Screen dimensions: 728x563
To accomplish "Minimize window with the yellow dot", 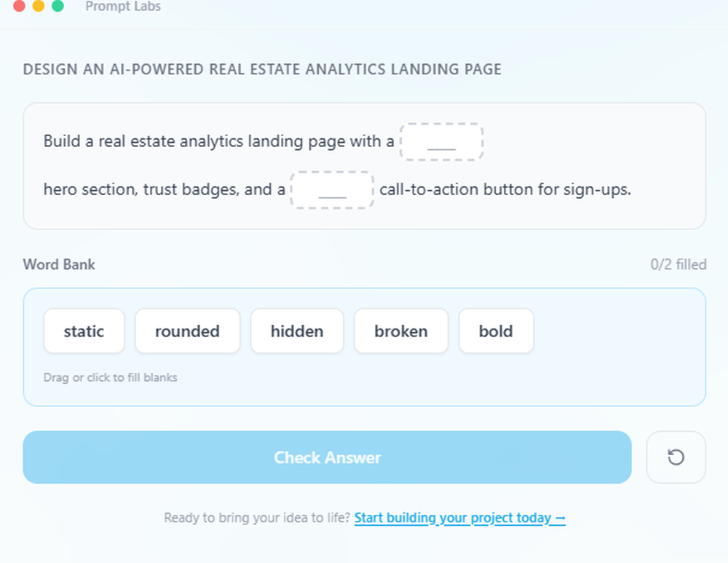I will (x=39, y=7).
